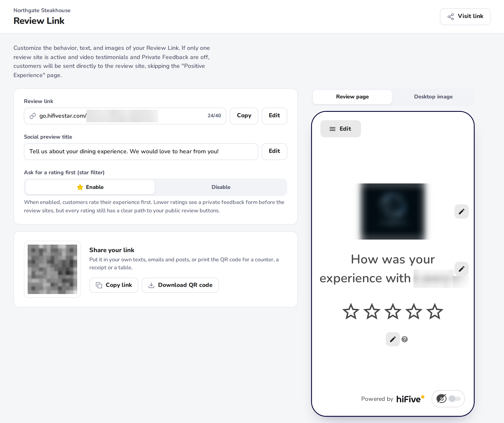
Task: Open the QR code thumbnail
Action: [x=52, y=269]
